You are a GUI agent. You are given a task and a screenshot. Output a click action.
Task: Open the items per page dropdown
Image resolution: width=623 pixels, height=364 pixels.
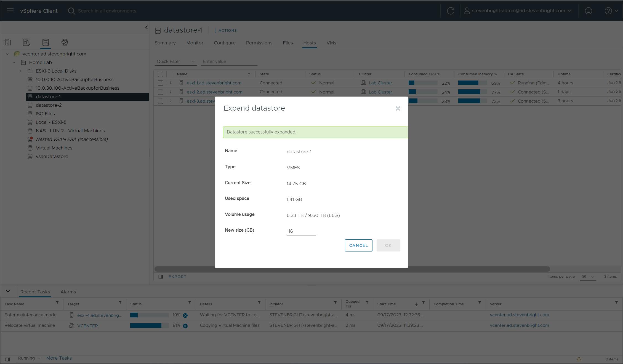(588, 277)
